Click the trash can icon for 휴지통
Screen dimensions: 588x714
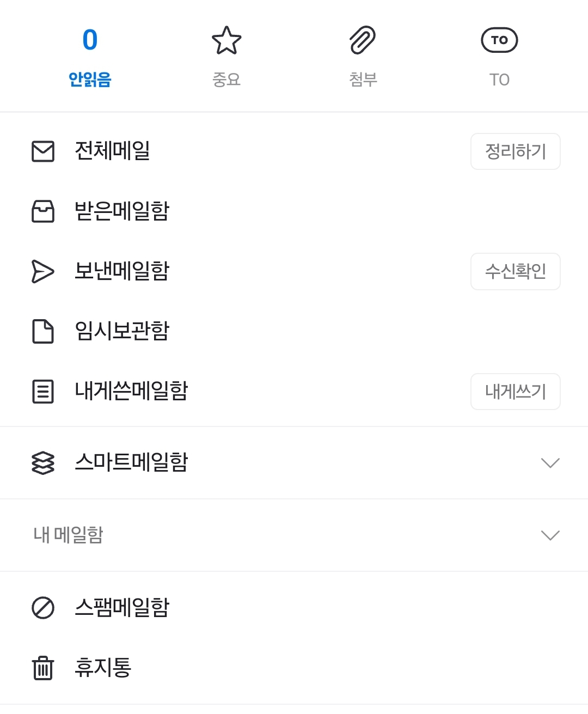pyautogui.click(x=43, y=668)
